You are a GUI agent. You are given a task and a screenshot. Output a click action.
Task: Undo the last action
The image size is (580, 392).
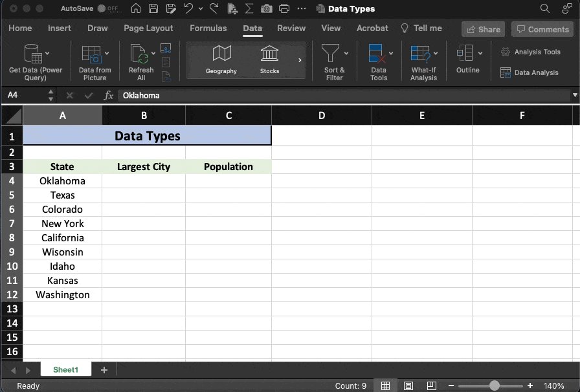(188, 8)
